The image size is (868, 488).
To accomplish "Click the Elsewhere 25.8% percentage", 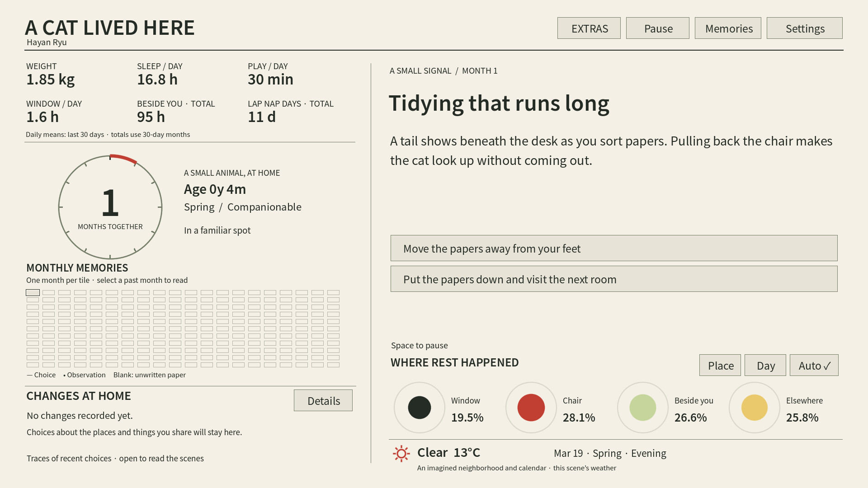I will (x=802, y=418).
